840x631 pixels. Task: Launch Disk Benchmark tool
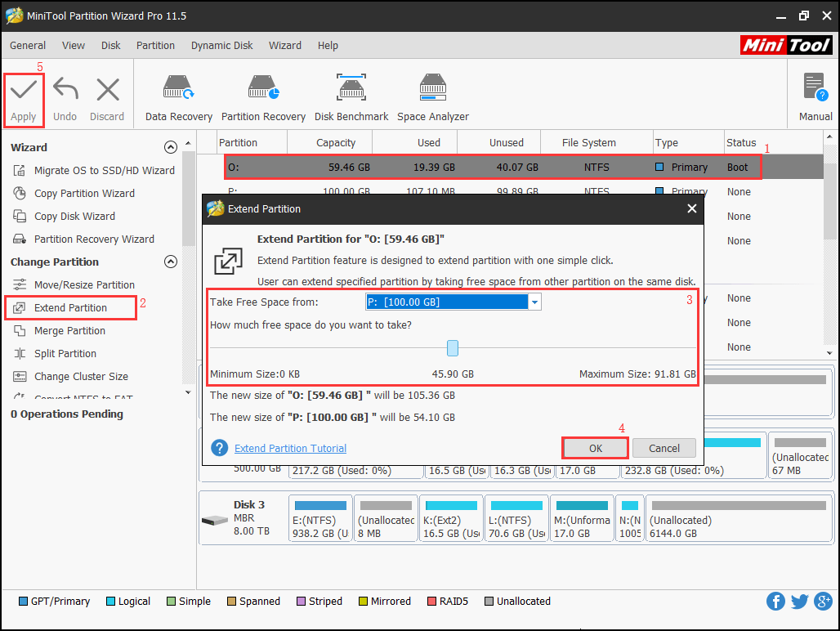pos(351,98)
